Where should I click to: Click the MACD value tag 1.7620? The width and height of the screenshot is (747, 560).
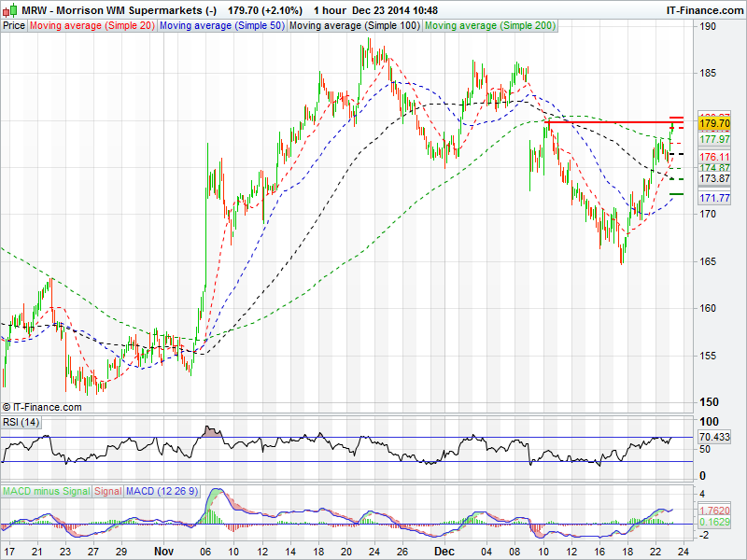coord(715,511)
